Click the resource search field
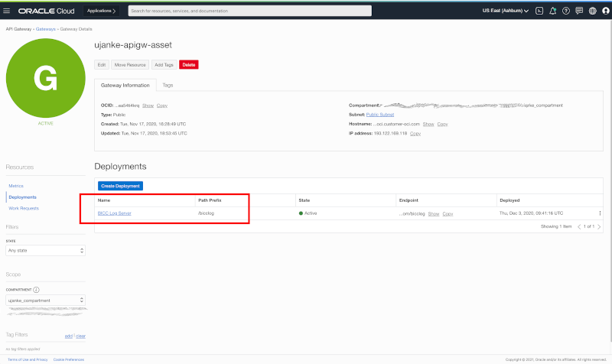 pos(250,11)
